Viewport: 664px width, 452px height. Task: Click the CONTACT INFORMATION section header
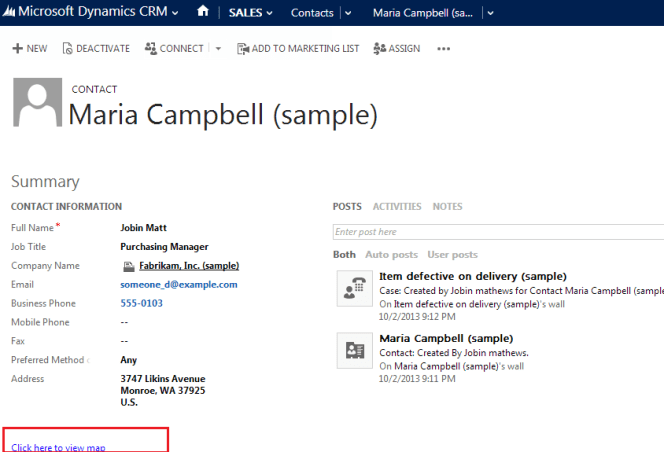click(66, 206)
